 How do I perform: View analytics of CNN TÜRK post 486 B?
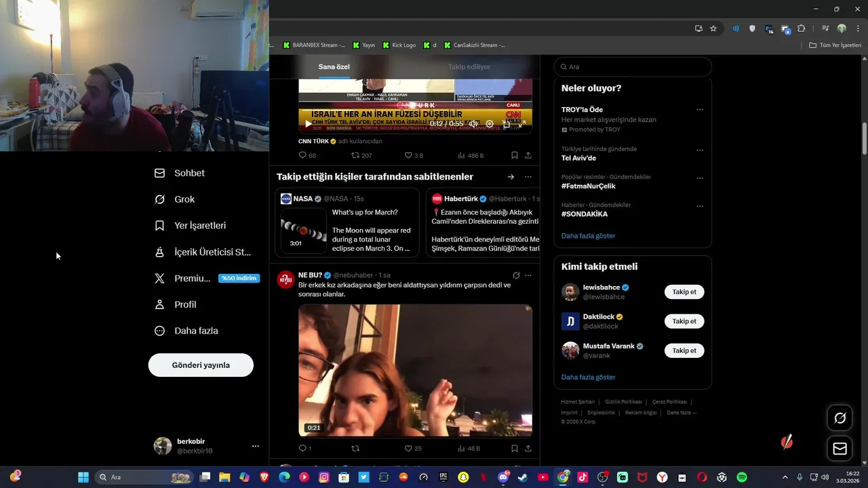click(471, 155)
